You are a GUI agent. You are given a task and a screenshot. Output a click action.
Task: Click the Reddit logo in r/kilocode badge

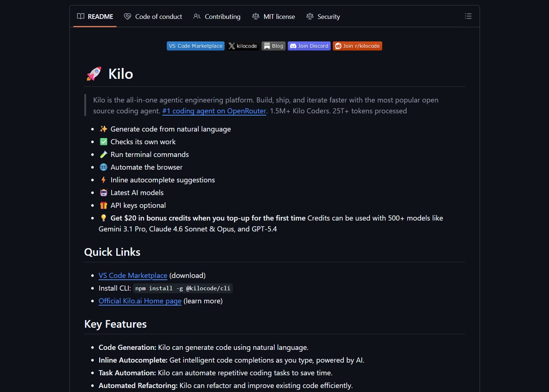338,46
